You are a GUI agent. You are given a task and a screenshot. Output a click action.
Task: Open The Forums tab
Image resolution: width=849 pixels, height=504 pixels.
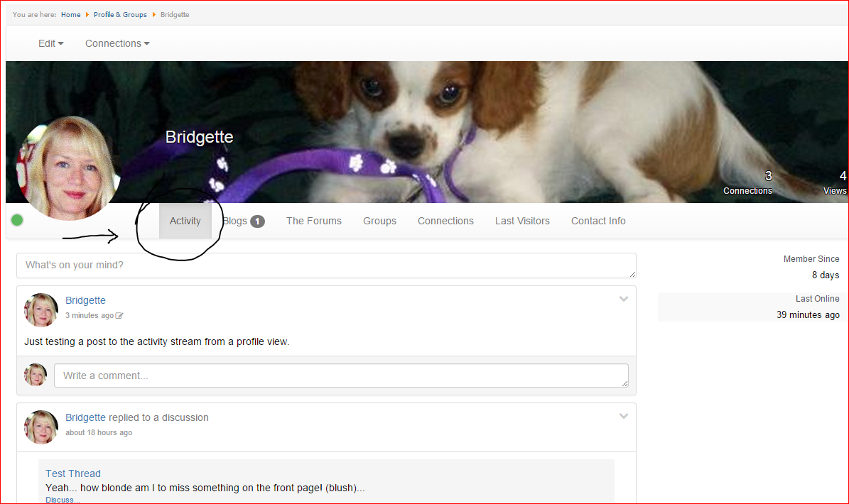point(314,221)
